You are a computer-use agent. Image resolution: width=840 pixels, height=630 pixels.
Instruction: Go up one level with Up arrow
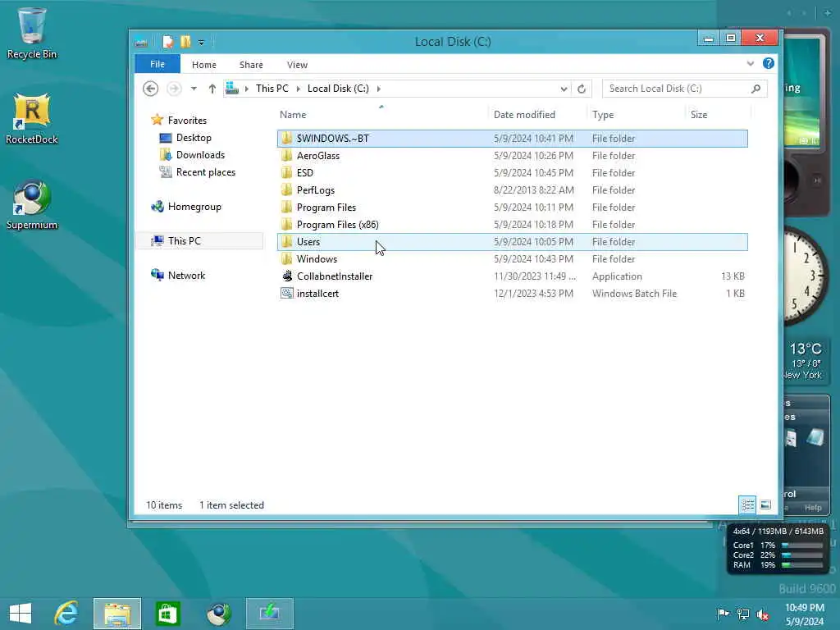(212, 89)
